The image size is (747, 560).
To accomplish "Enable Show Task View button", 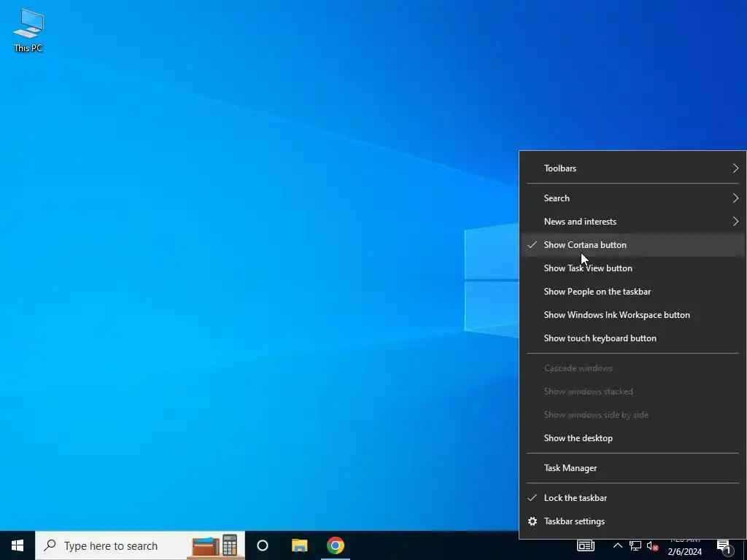I will click(x=632, y=268).
